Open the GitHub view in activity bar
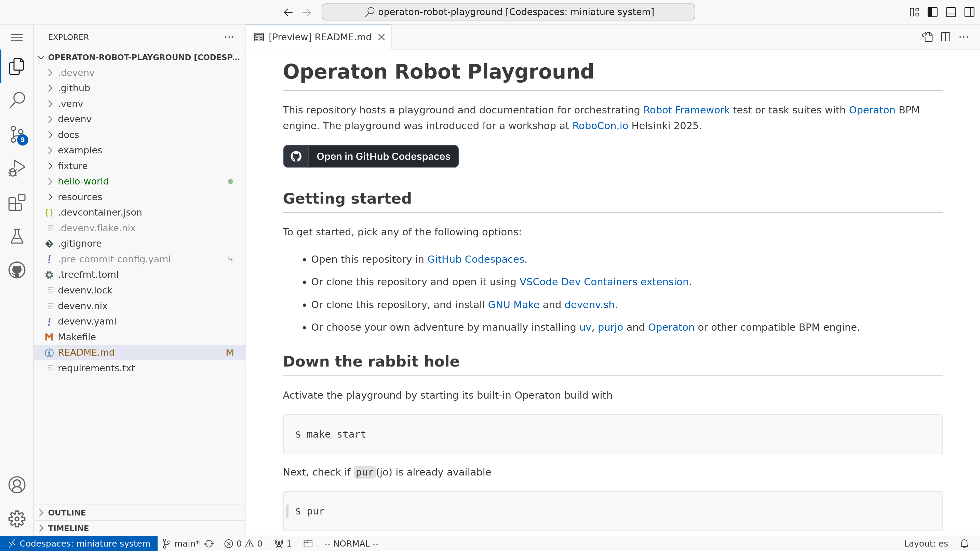The width and height of the screenshot is (980, 551). [x=17, y=270]
